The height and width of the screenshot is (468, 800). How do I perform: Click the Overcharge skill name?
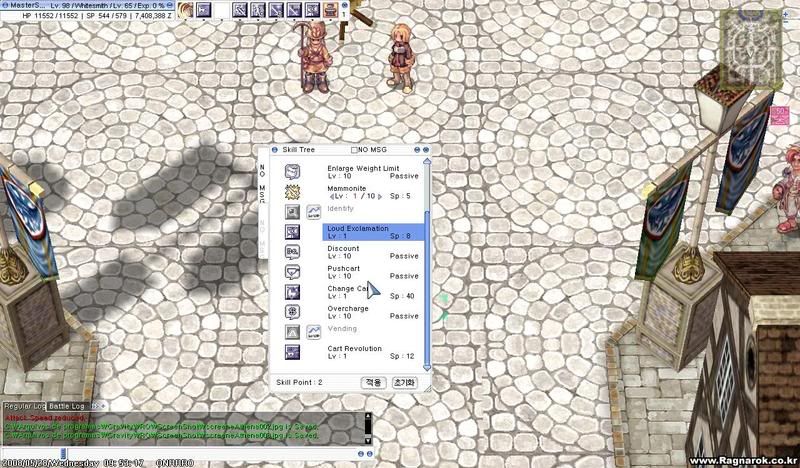point(348,309)
